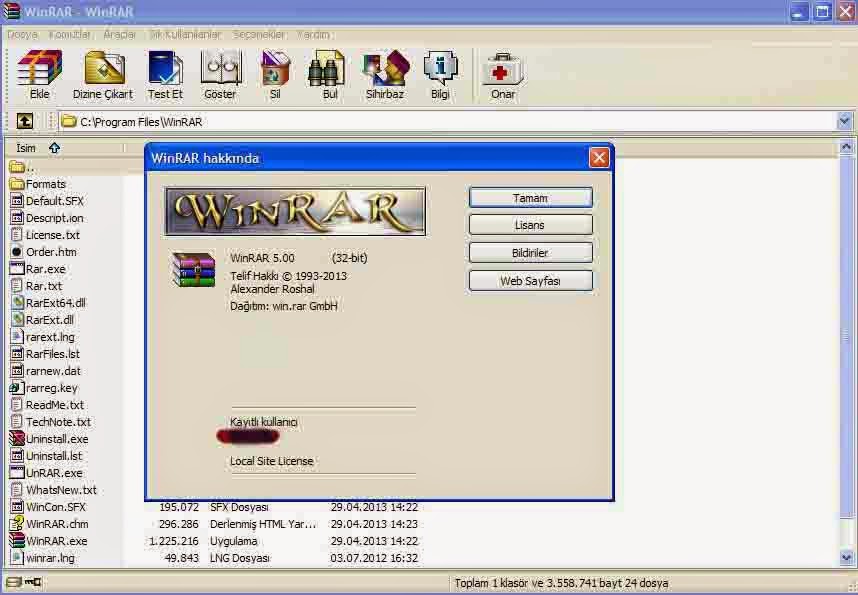Click the file list scroll down arrow
The width and height of the screenshot is (858, 595).
click(x=846, y=558)
